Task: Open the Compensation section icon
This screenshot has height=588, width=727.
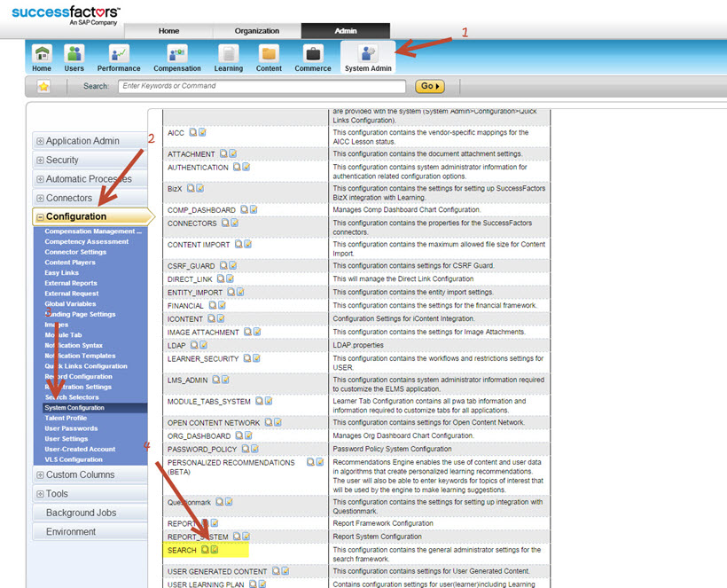Action: coord(177,54)
